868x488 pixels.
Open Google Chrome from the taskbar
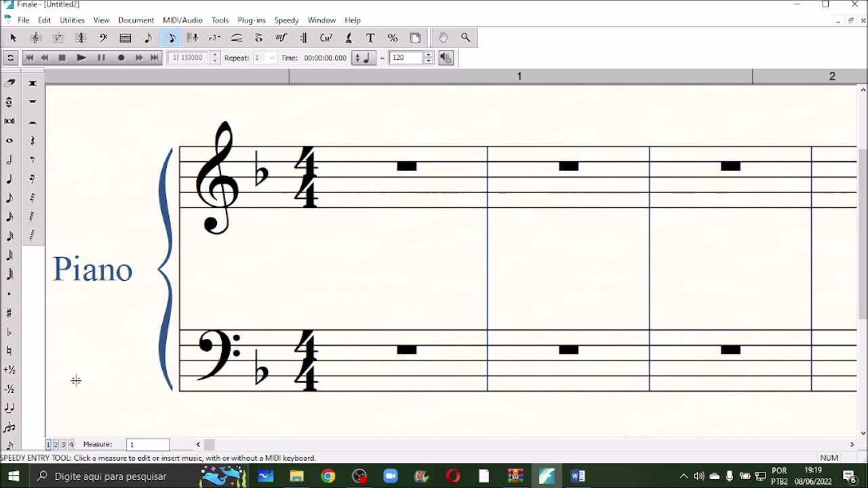tap(328, 476)
